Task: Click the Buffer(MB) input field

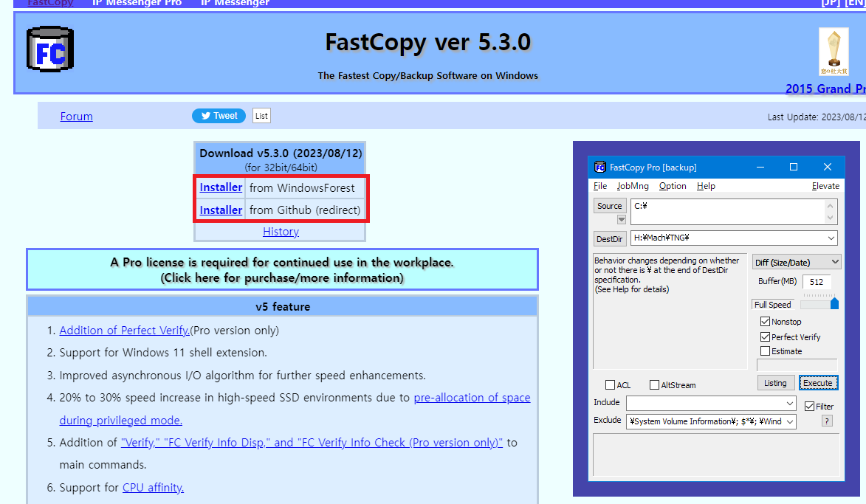Action: pyautogui.click(x=817, y=282)
